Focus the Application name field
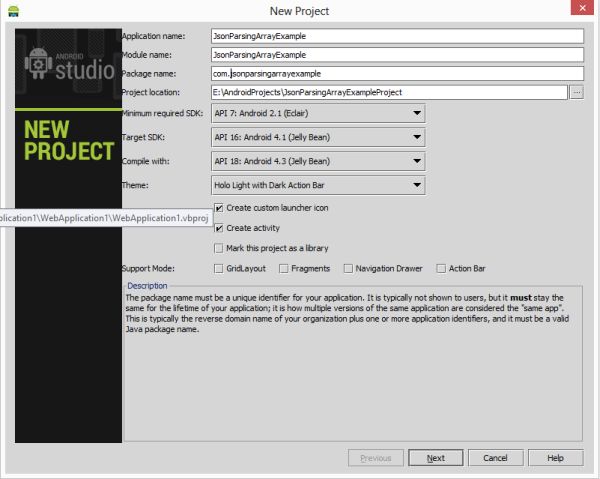The width and height of the screenshot is (600, 479). [397, 36]
